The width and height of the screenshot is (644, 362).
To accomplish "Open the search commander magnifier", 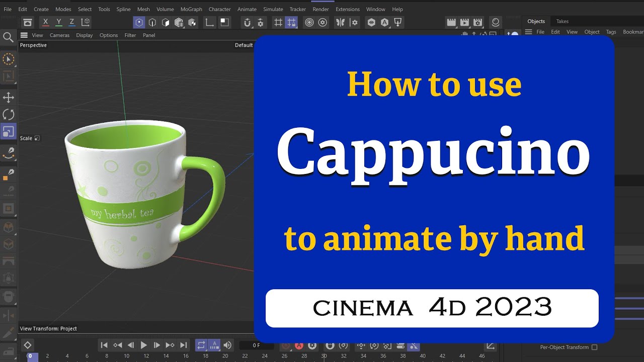I will tap(8, 37).
